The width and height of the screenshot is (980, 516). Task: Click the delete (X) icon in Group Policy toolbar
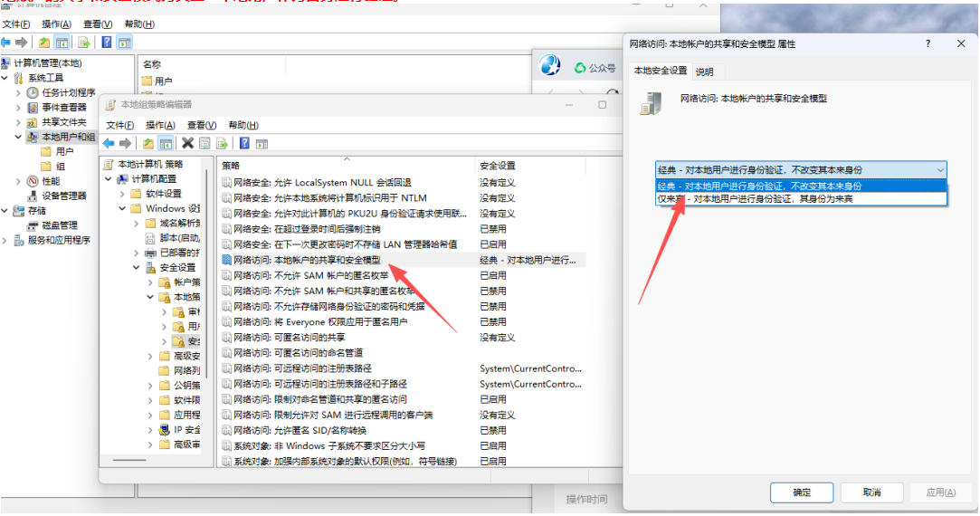pyautogui.click(x=187, y=143)
